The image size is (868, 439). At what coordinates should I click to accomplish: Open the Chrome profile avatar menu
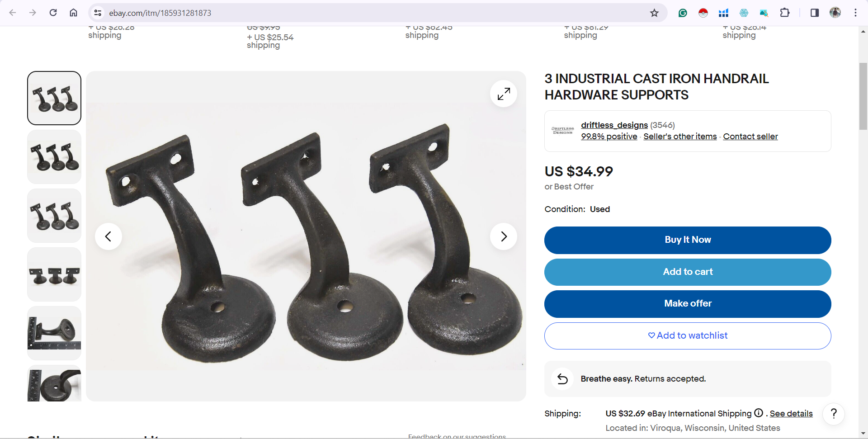coord(835,13)
